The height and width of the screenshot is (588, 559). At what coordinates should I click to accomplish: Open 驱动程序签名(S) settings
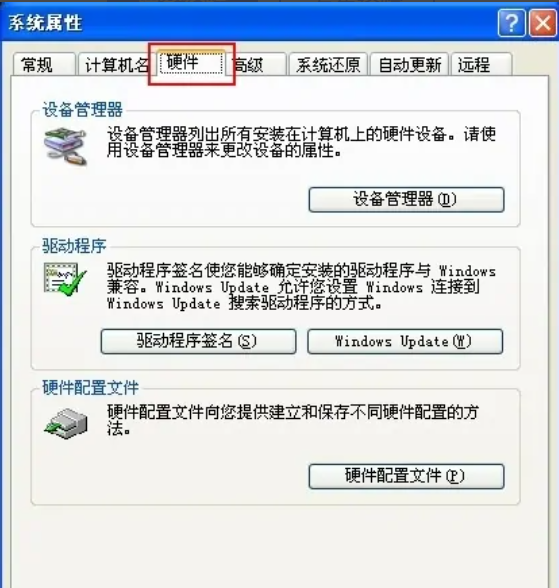click(198, 341)
